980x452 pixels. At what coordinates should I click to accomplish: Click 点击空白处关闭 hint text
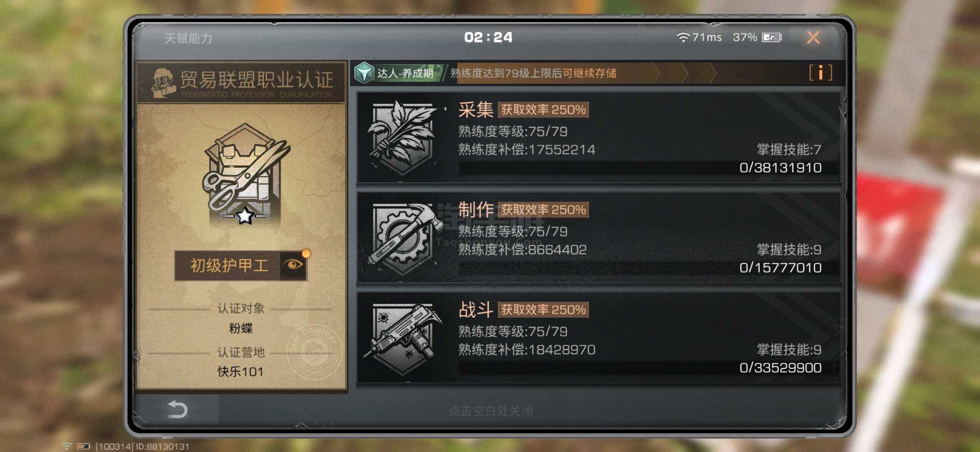click(490, 411)
